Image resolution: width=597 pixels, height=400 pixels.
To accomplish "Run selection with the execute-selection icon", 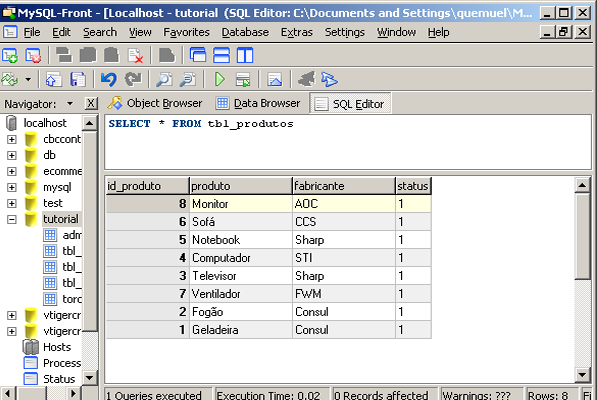I will click(243, 80).
